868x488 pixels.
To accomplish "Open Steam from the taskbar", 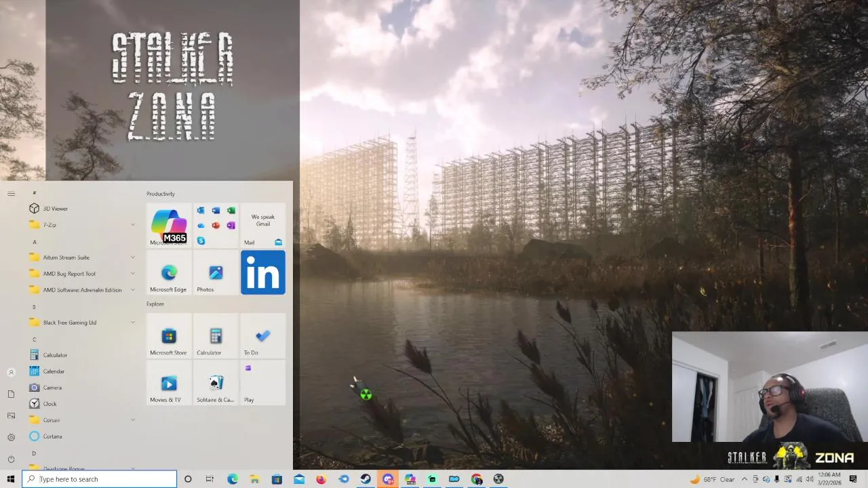I will click(366, 479).
